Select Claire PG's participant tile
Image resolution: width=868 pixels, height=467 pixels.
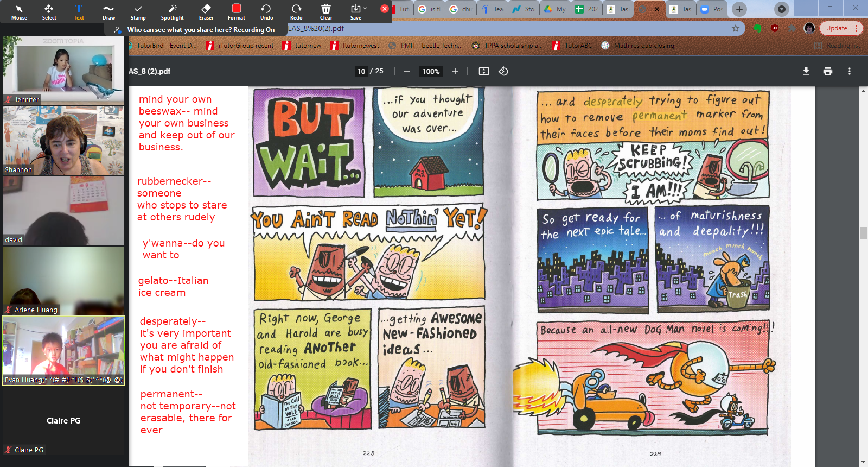point(63,421)
